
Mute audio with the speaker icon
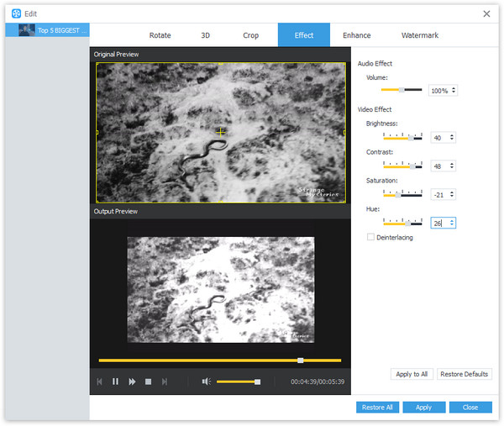tap(206, 381)
